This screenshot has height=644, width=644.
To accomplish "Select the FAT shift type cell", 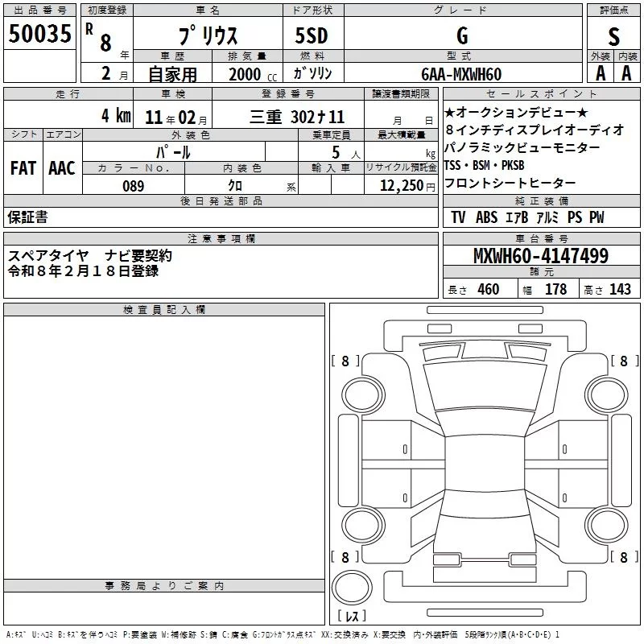I will tap(23, 168).
